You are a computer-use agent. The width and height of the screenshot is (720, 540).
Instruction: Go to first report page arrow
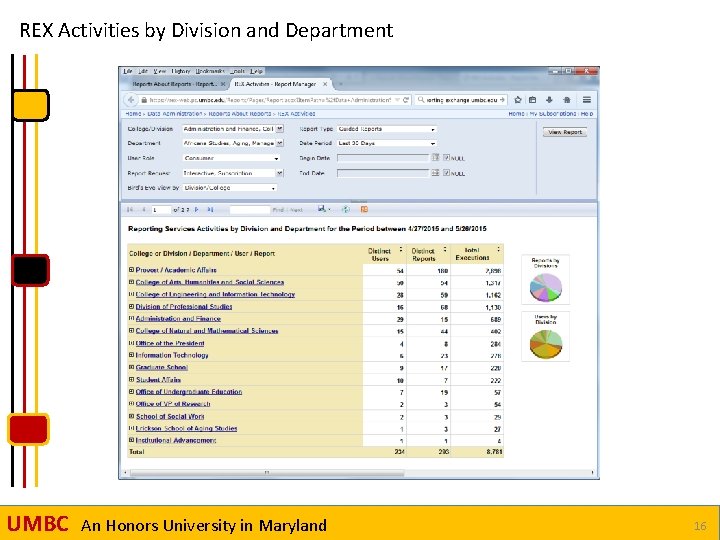[130, 209]
